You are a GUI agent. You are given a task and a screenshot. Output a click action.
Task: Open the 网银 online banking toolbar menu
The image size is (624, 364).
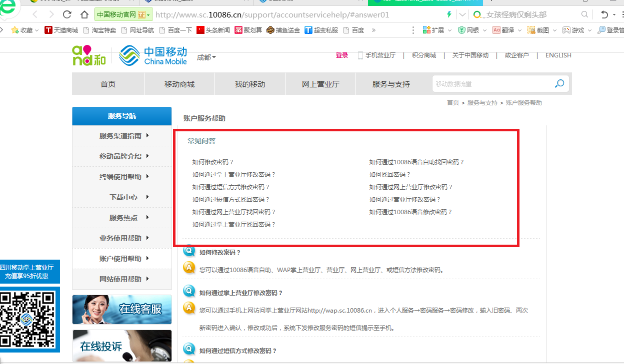[472, 30]
